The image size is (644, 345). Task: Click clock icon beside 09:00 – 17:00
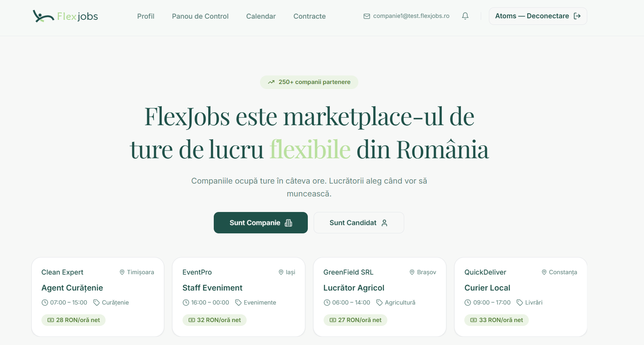(x=468, y=303)
